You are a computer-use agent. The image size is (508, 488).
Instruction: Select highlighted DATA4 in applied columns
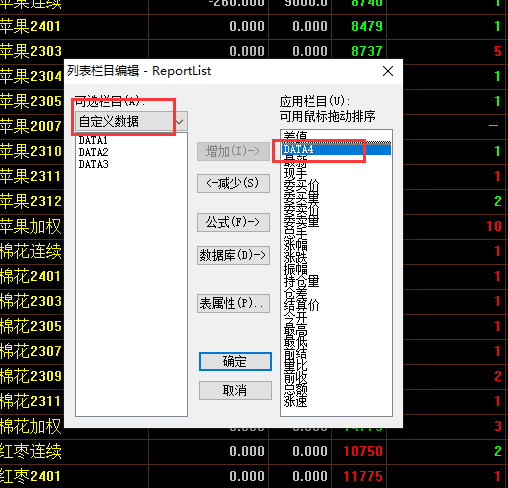pyautogui.click(x=336, y=149)
